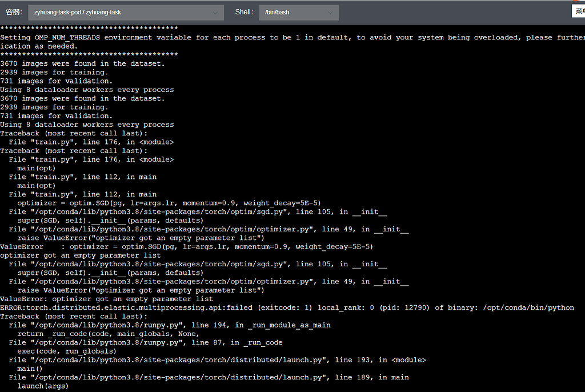Screen dimensions: 585x392
Task: Click the runpy.py line 194 traceback entry
Action: [170, 325]
